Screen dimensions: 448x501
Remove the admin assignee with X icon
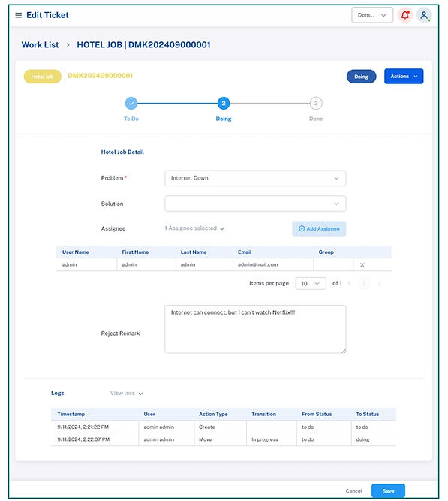(362, 265)
